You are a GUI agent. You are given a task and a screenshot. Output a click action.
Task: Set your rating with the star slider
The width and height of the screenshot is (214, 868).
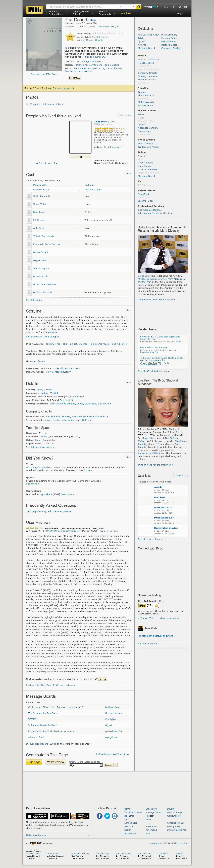click(104, 33)
